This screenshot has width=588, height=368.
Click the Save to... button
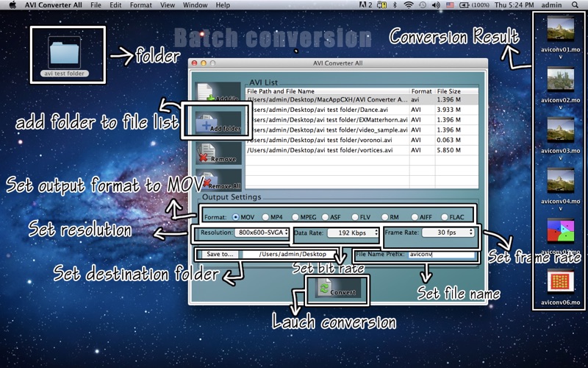pos(220,254)
